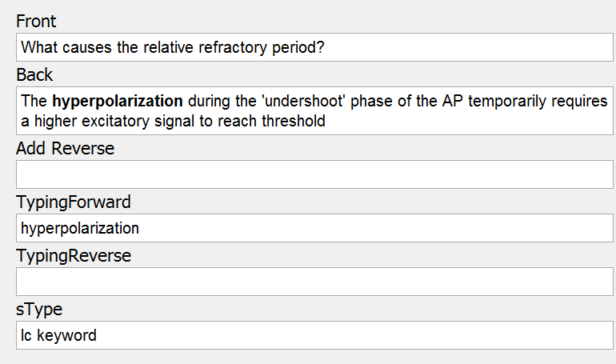Click the 'TypingForward' field label
616x364 pixels.
[74, 202]
